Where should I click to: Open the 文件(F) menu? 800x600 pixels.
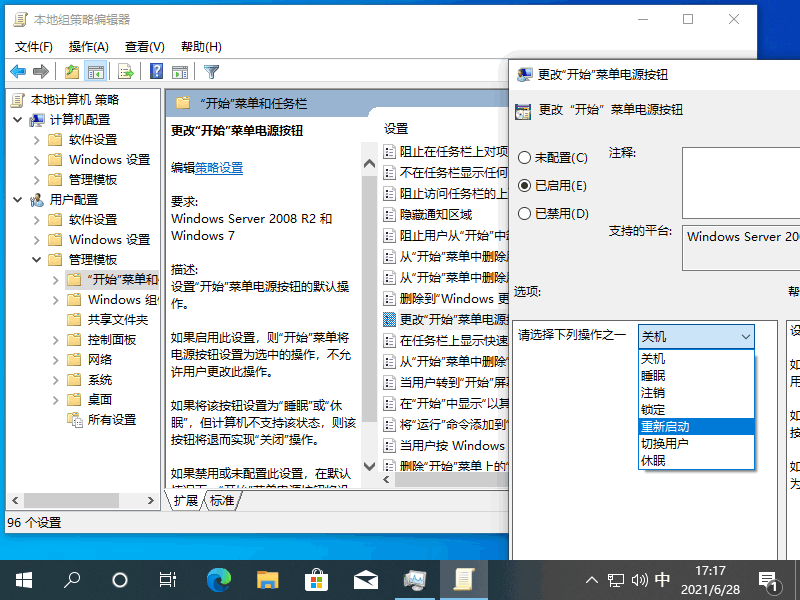34,47
